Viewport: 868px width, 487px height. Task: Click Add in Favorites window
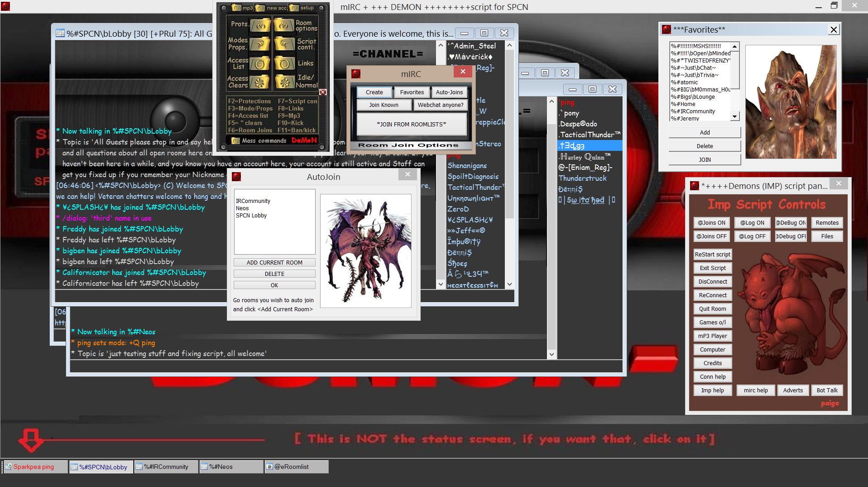pos(705,132)
